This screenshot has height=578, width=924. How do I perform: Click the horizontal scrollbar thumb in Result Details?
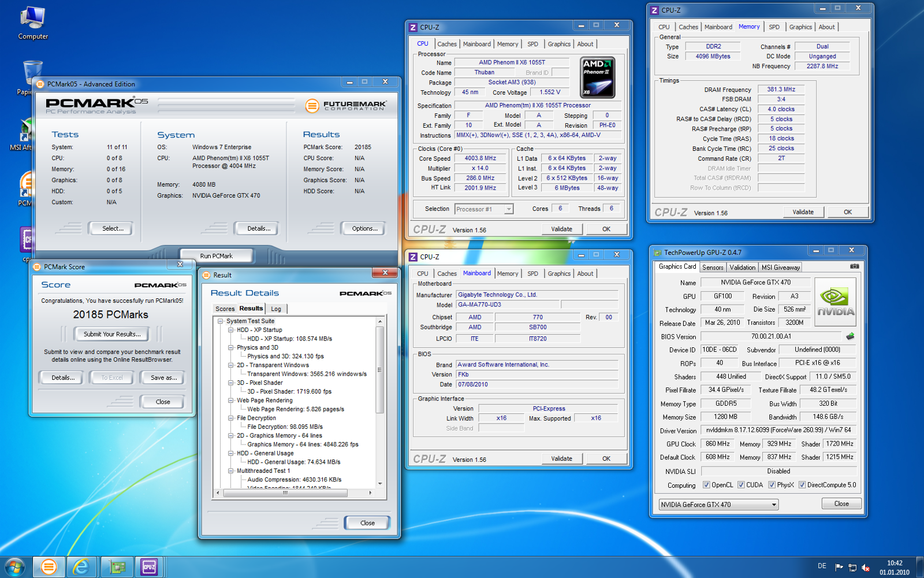click(x=285, y=493)
